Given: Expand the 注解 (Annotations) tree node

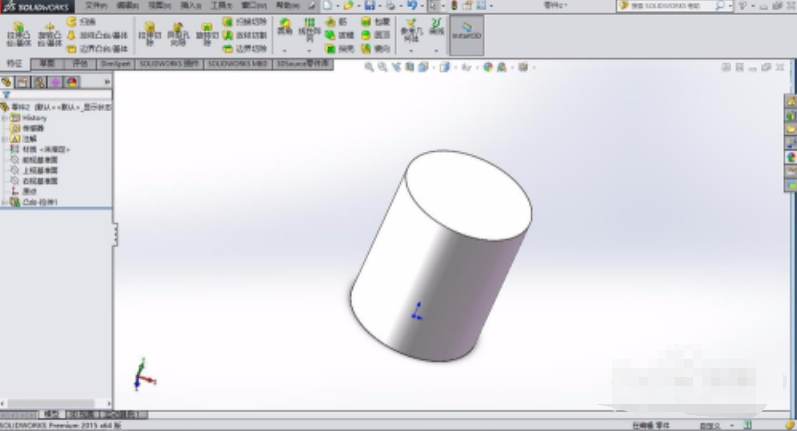Looking at the screenshot, I should coord(5,139).
